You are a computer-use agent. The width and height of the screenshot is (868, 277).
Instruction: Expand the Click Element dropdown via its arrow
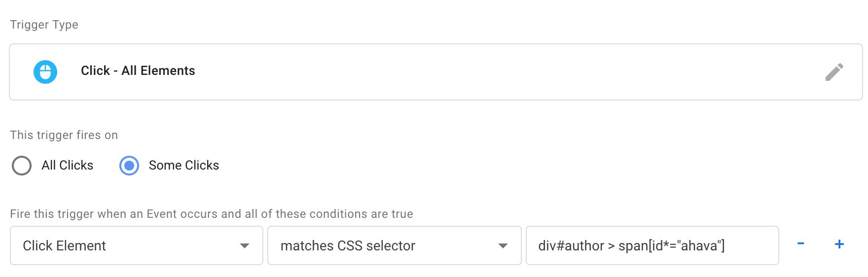point(245,246)
